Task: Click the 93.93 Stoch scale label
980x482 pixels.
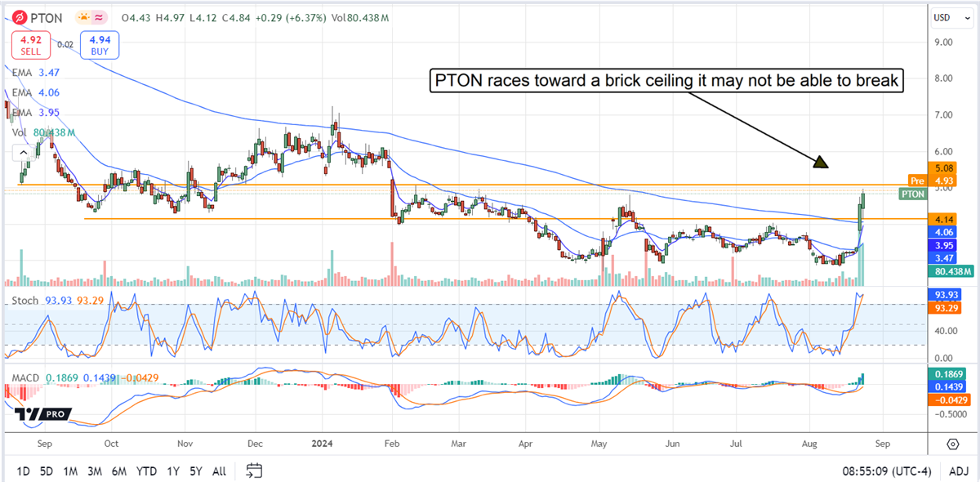Action: [x=943, y=294]
